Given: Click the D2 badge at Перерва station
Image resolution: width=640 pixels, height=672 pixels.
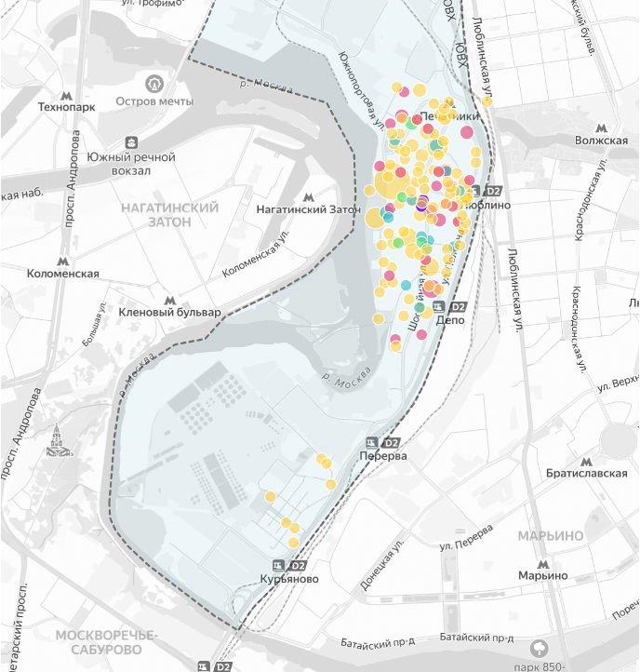Looking at the screenshot, I should pos(391,442).
